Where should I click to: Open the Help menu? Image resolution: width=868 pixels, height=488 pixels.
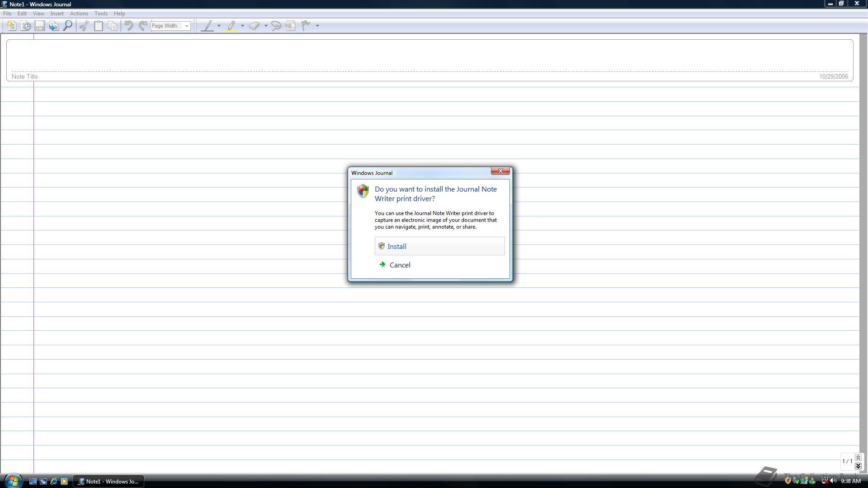coord(119,14)
